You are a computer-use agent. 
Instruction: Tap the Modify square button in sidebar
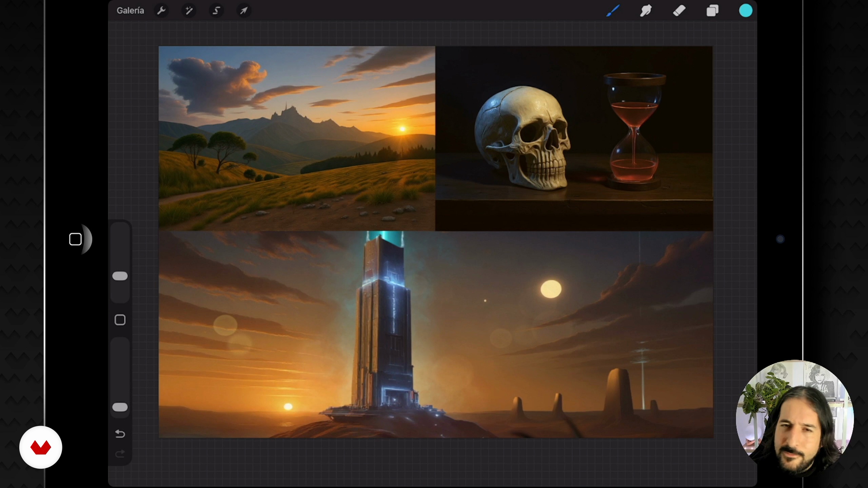pos(120,320)
